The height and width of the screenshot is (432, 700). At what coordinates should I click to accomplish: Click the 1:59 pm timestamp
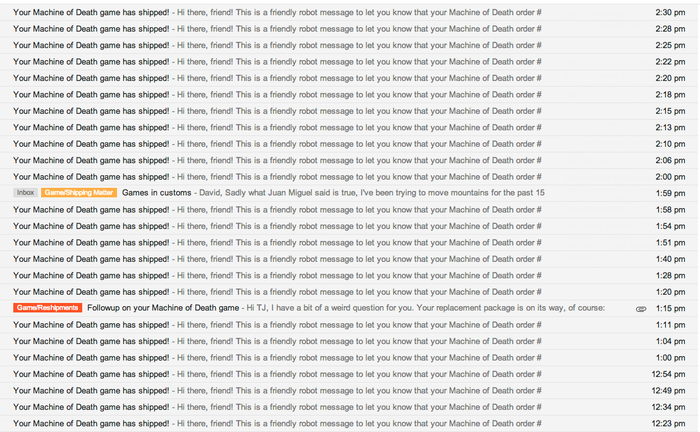(x=670, y=193)
